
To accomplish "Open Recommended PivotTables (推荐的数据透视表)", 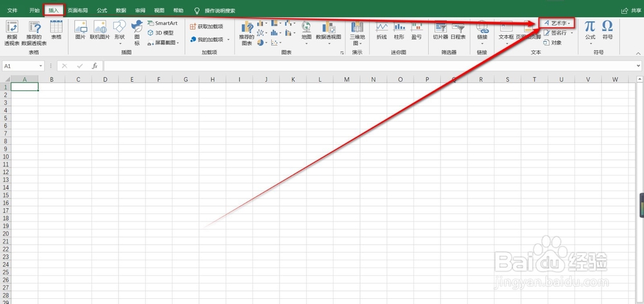I will pos(34,33).
